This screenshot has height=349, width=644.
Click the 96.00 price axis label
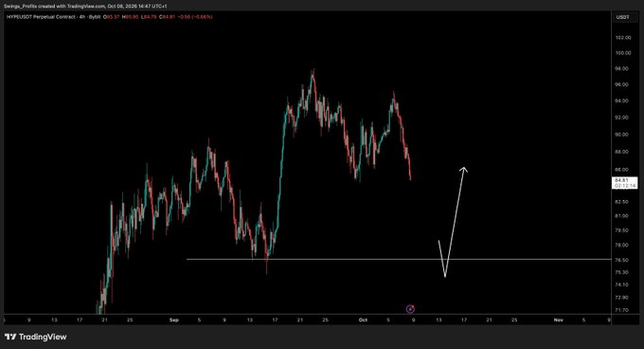coord(622,84)
